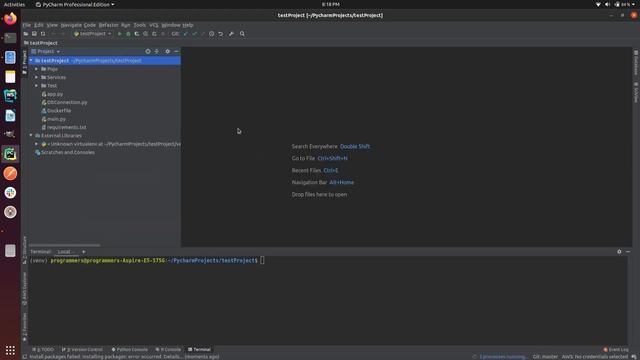Select DbConnection.py in project tree
Viewport: 640px width, 360px height.
(x=64, y=102)
